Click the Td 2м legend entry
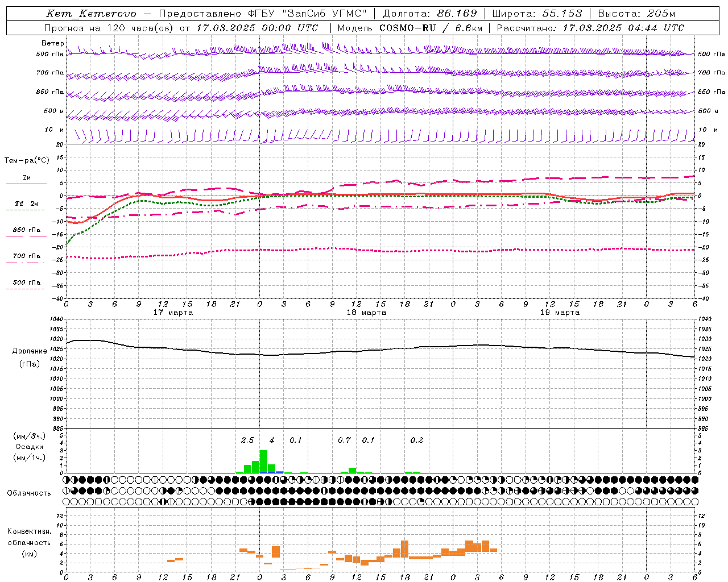This screenshot has width=728, height=582. pyautogui.click(x=26, y=206)
